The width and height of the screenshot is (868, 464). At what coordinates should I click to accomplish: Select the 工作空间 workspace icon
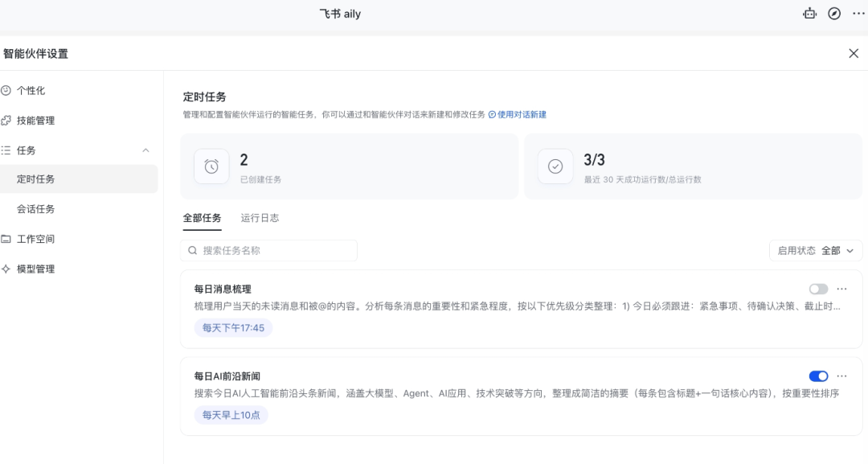click(x=7, y=239)
